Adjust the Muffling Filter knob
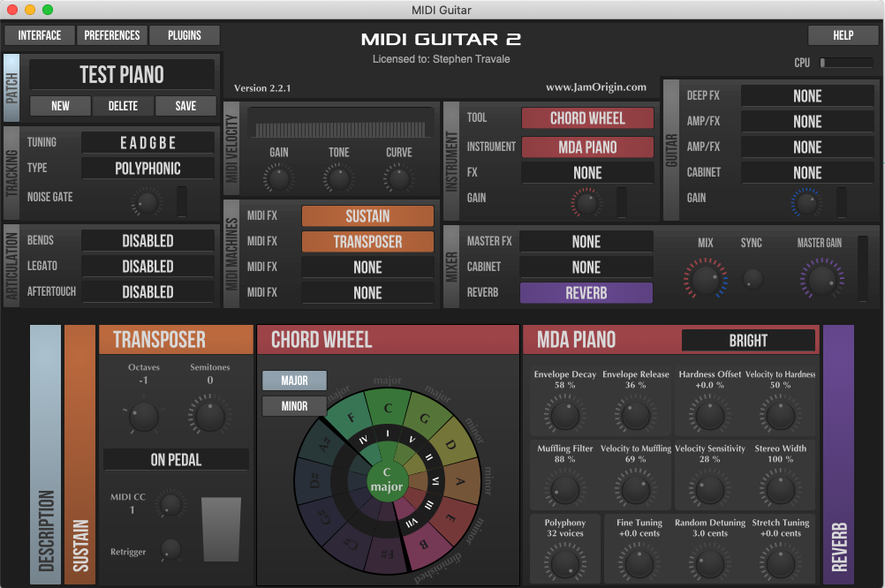The height and width of the screenshot is (588, 885). tap(565, 490)
